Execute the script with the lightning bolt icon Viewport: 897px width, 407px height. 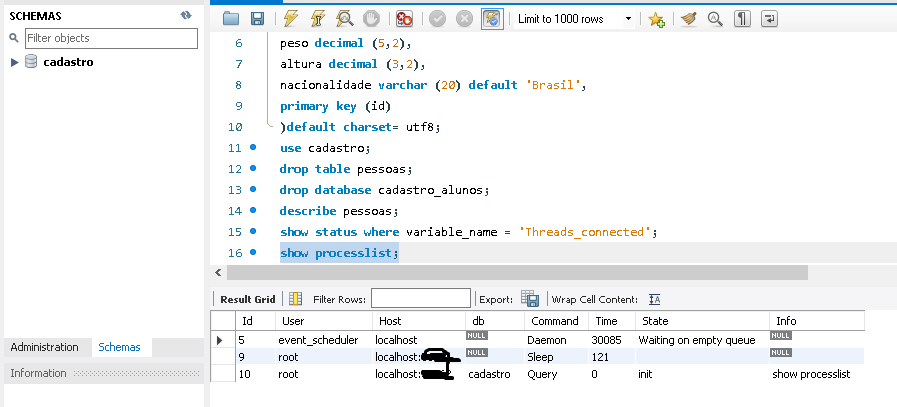click(x=291, y=19)
